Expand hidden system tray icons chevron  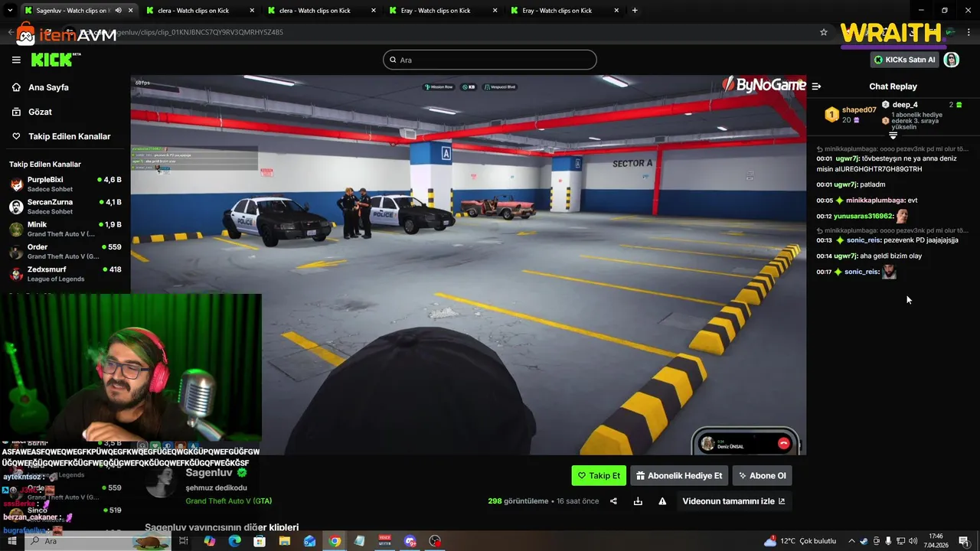point(851,541)
